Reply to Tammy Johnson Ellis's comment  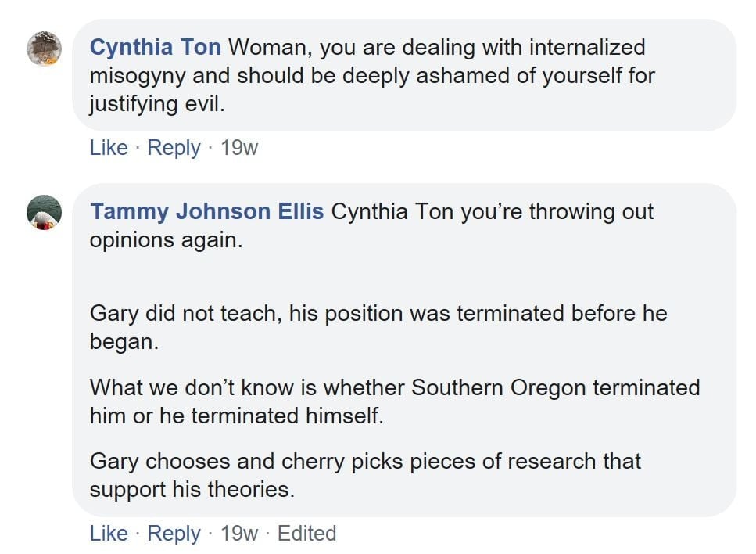[174, 534]
